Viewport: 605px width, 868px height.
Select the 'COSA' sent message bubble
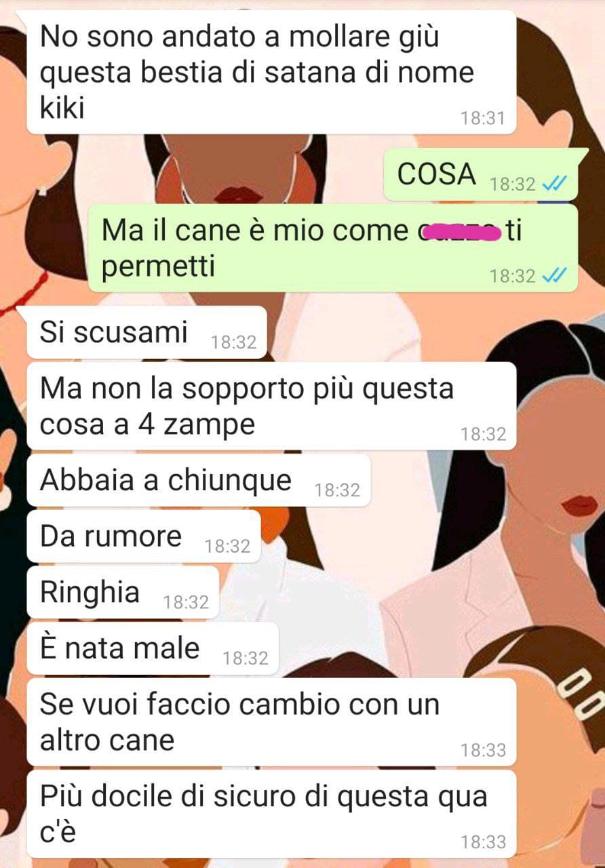tap(481, 174)
